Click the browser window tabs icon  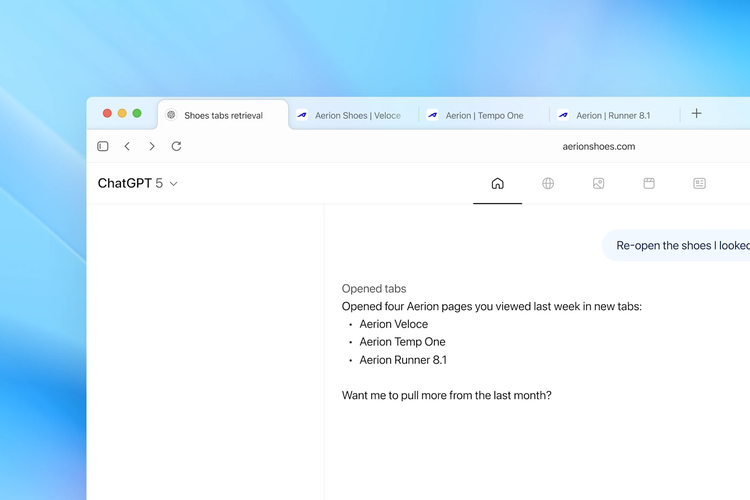(649, 184)
